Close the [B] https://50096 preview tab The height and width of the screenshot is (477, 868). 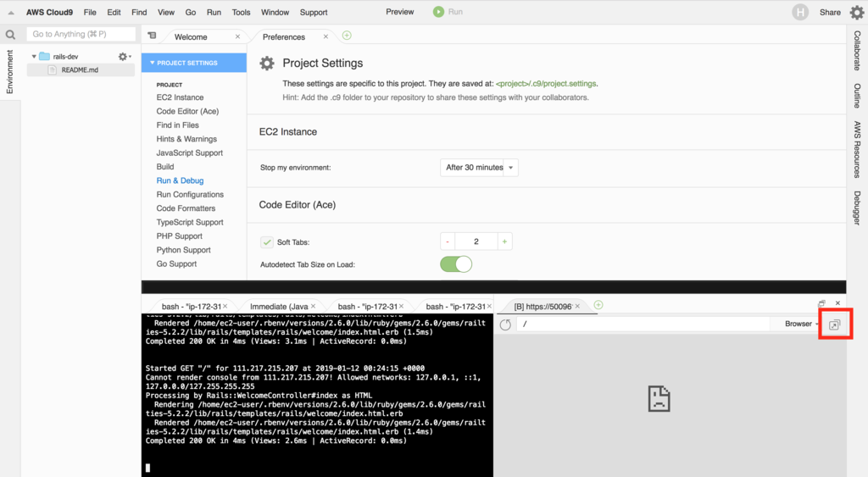click(x=577, y=306)
